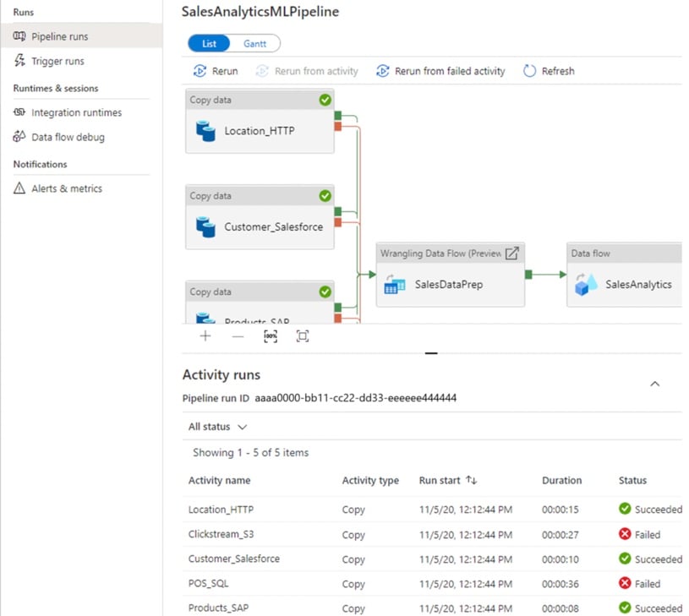Collapse the Activity runs section
This screenshot has height=616, width=689.
pos(654,384)
